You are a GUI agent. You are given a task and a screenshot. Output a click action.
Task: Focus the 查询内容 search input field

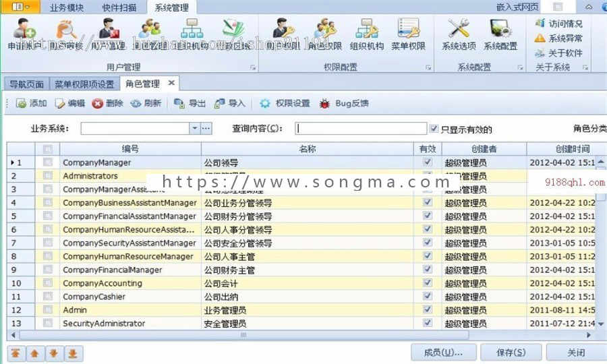[x=361, y=128]
